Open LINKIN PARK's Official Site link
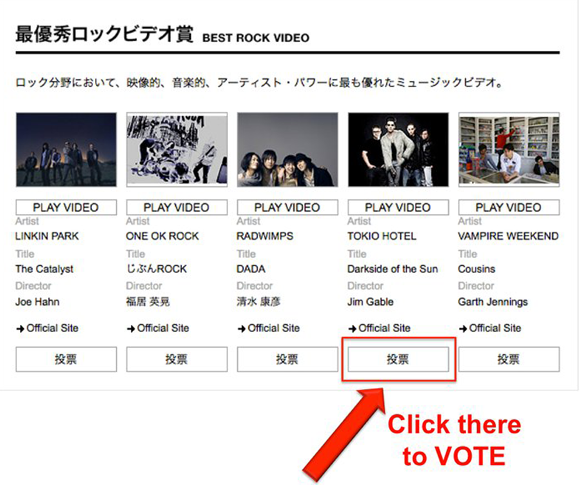Screen dimensions: 580x489 47,328
